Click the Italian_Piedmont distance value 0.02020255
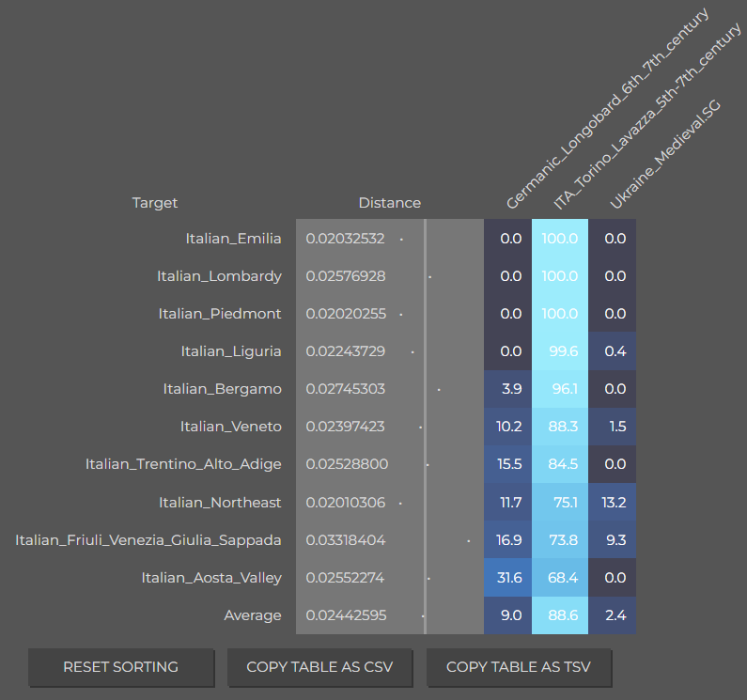The width and height of the screenshot is (747, 700). tap(346, 314)
